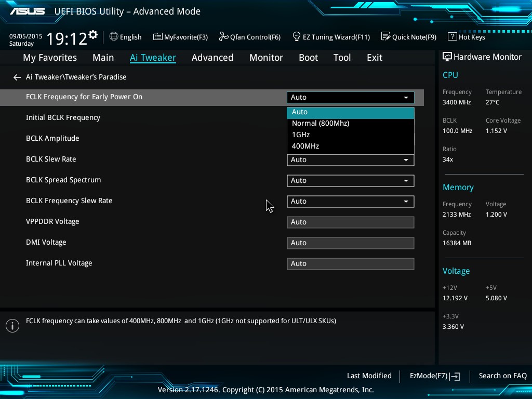
Task: Click the DMI Voltage input field
Action: click(x=351, y=243)
